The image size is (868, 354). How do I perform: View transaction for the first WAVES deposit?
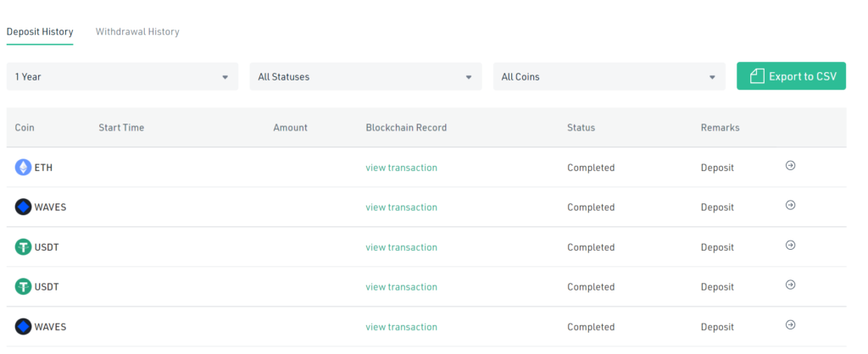401,207
